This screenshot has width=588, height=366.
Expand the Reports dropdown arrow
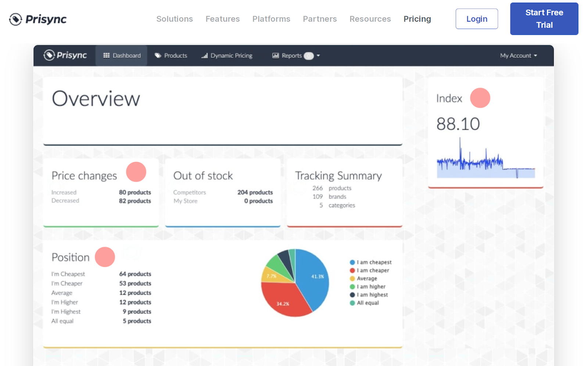click(x=318, y=55)
